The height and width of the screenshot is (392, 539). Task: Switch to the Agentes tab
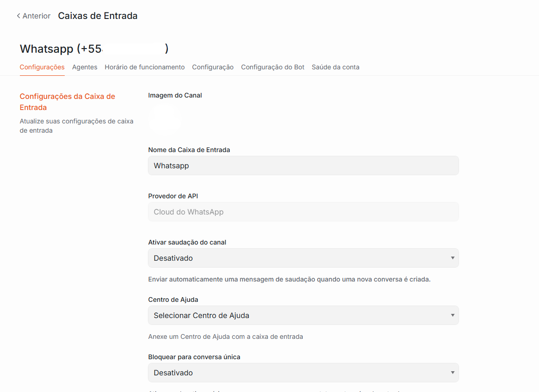(85, 67)
